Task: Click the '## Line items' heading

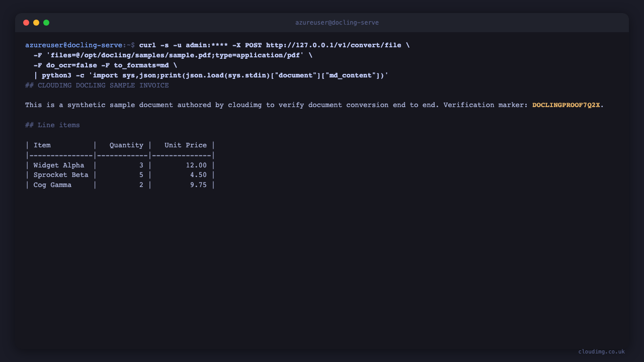Action: tap(52, 125)
